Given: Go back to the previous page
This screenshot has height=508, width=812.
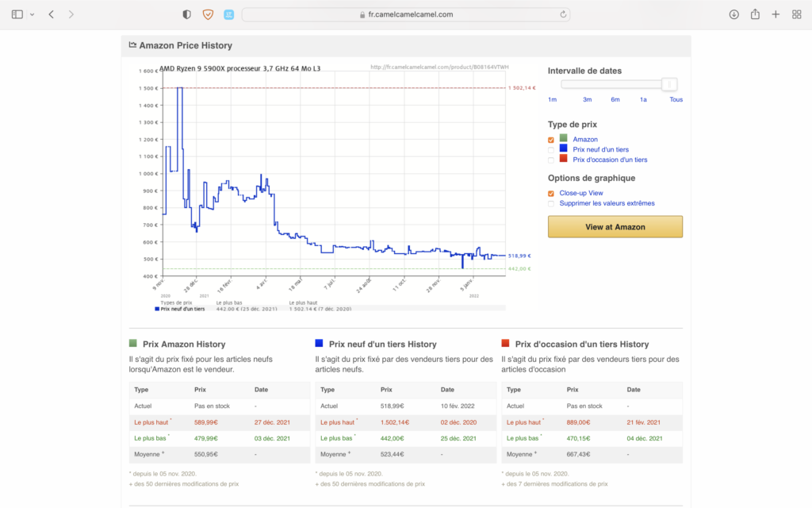Looking at the screenshot, I should point(52,14).
